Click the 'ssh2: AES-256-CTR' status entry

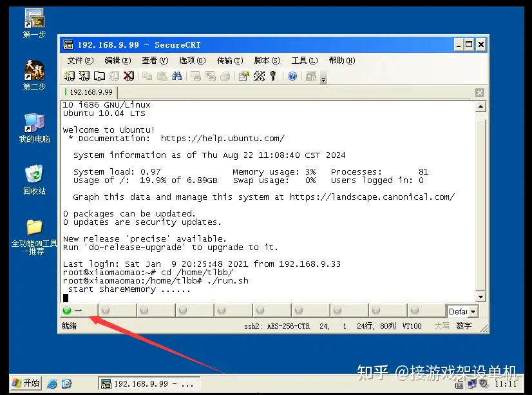pos(277,326)
